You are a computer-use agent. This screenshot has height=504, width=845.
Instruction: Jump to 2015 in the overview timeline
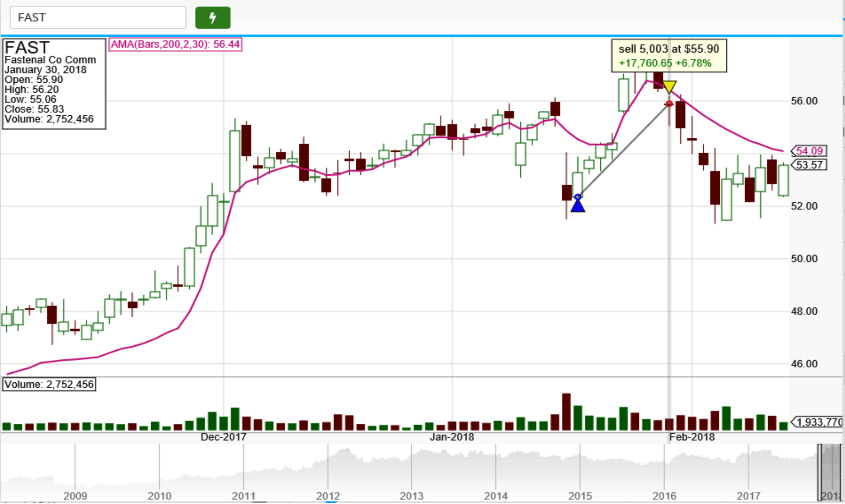point(580,496)
